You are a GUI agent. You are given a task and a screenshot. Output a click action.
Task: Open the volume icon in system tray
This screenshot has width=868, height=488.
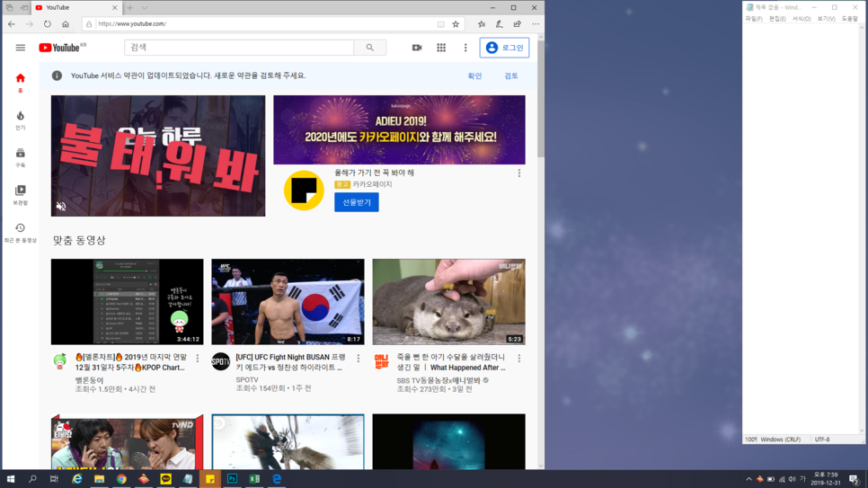coord(793,479)
